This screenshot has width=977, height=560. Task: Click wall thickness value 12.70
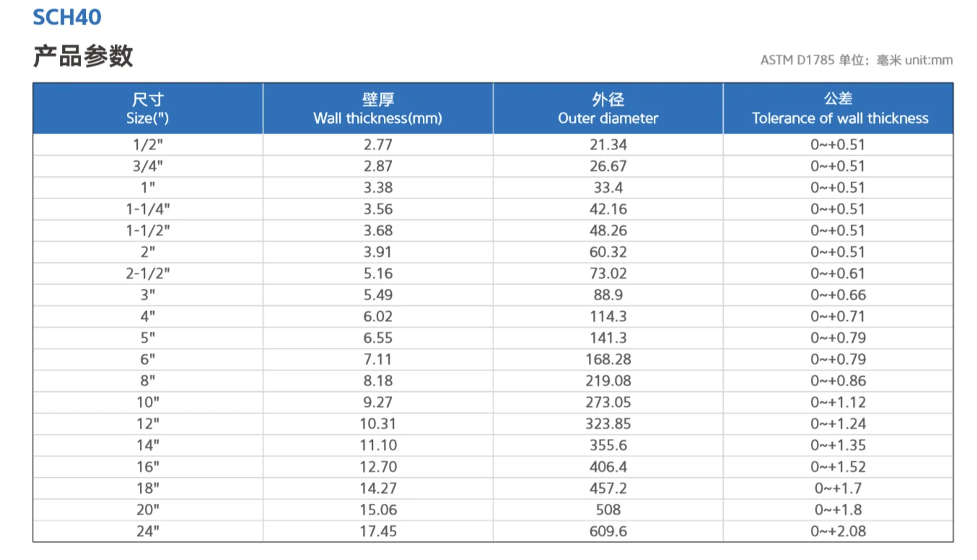pos(378,467)
